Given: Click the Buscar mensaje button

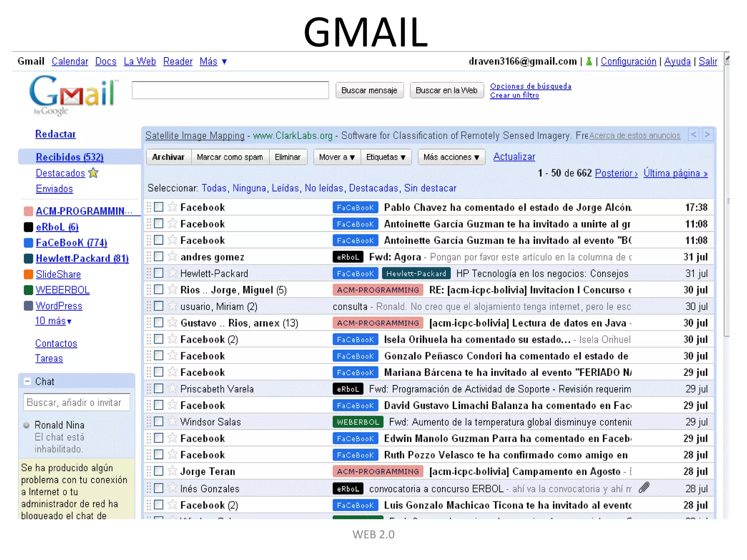Looking at the screenshot, I should point(369,90).
